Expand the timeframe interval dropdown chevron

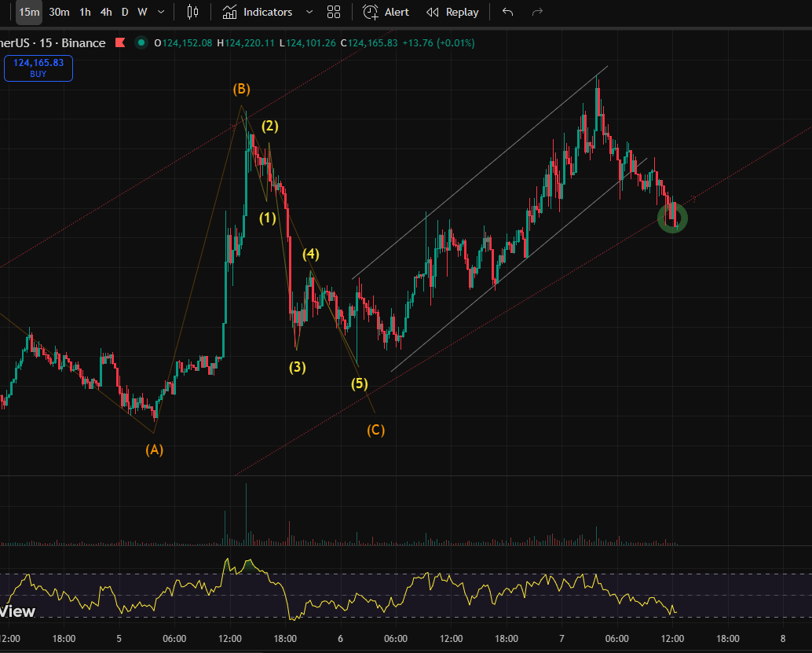tap(161, 12)
